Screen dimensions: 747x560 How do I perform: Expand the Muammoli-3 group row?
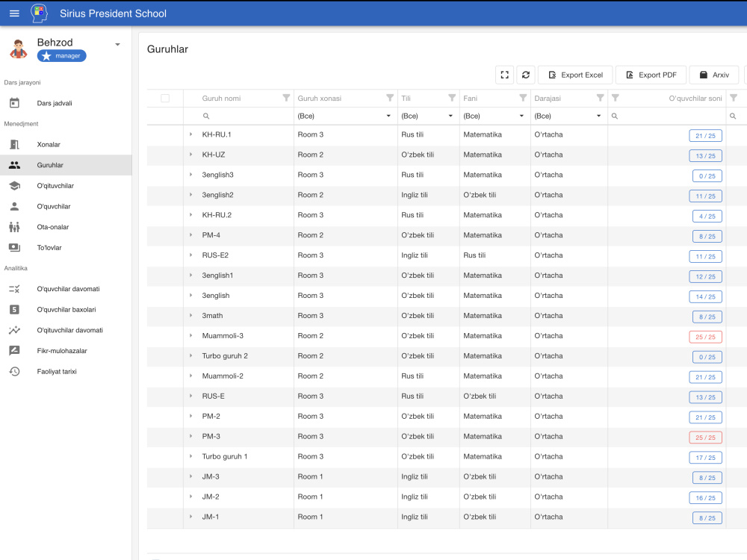(x=191, y=336)
